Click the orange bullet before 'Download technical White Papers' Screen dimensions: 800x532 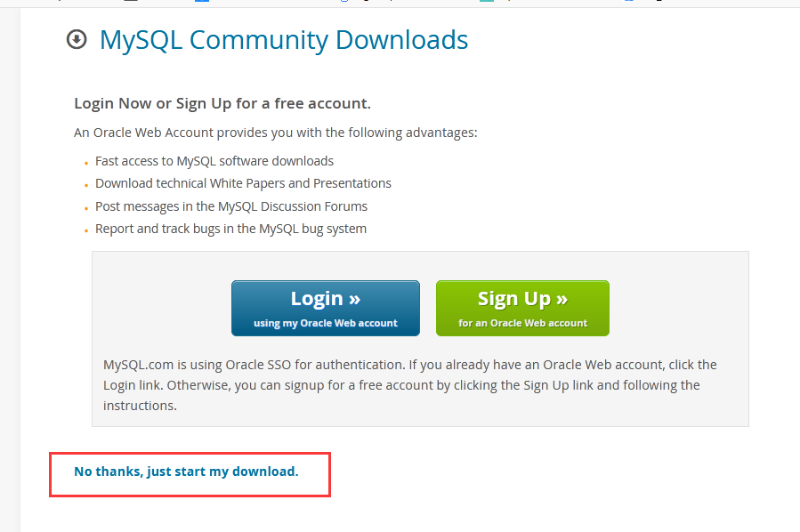(x=86, y=185)
